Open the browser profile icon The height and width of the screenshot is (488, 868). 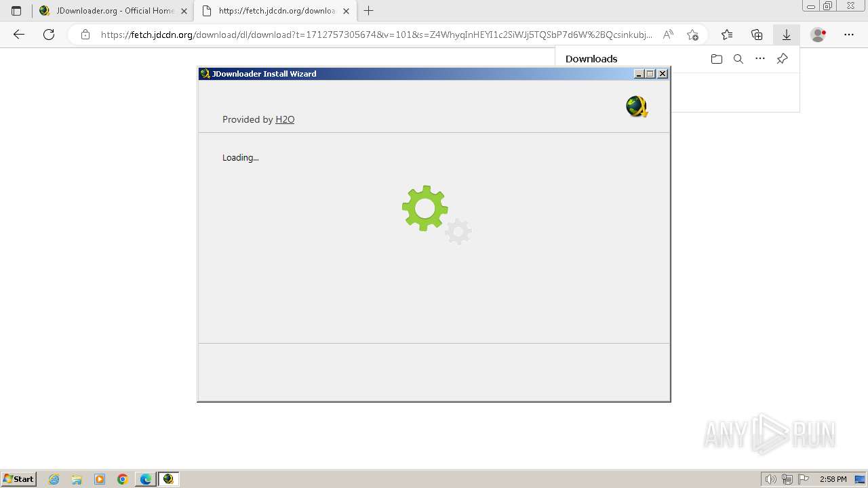coord(818,35)
